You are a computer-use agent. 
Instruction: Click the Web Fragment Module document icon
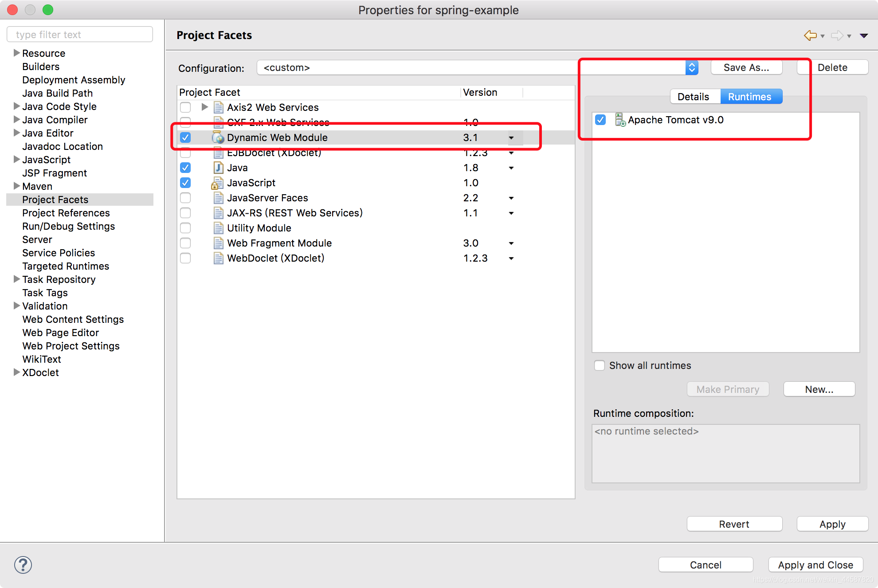click(218, 243)
